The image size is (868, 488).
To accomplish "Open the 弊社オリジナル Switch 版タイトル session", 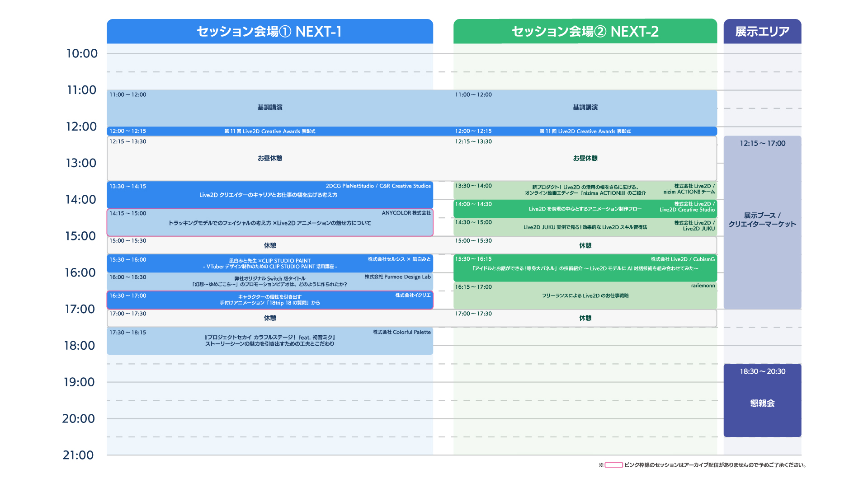I will click(270, 282).
